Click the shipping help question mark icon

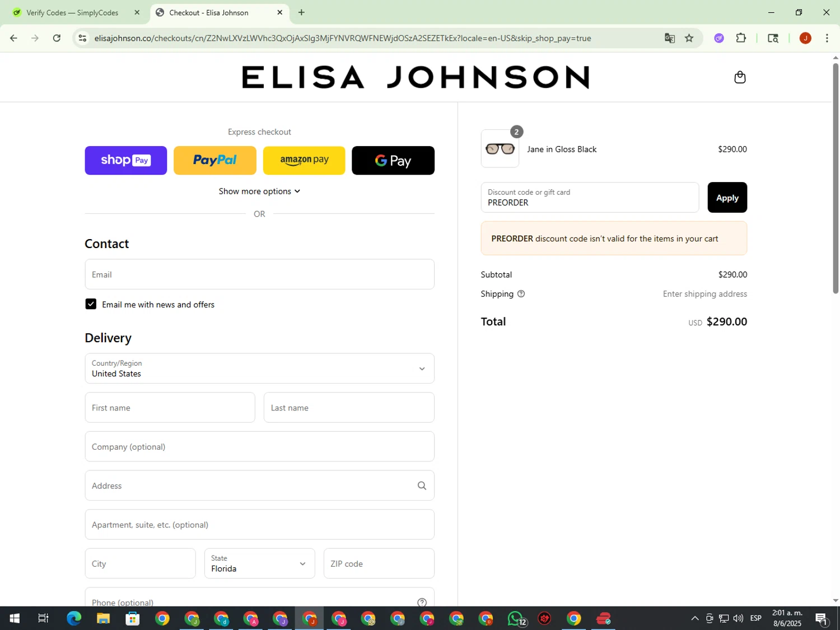coord(521,294)
